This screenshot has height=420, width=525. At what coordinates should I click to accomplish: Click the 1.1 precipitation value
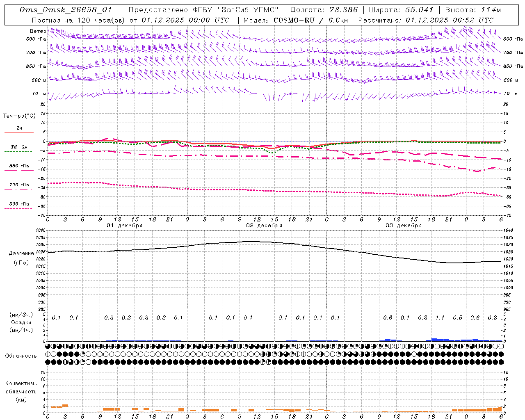(440, 317)
